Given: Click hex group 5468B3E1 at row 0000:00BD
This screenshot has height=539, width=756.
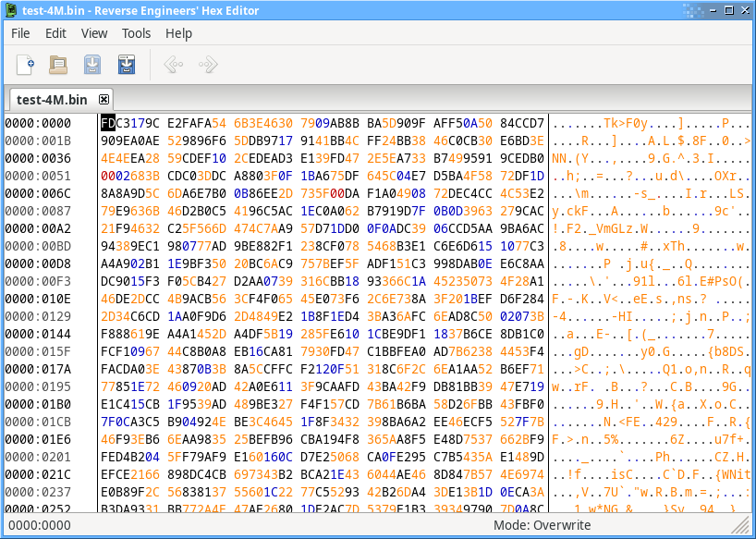Looking at the screenshot, I should [396, 246].
